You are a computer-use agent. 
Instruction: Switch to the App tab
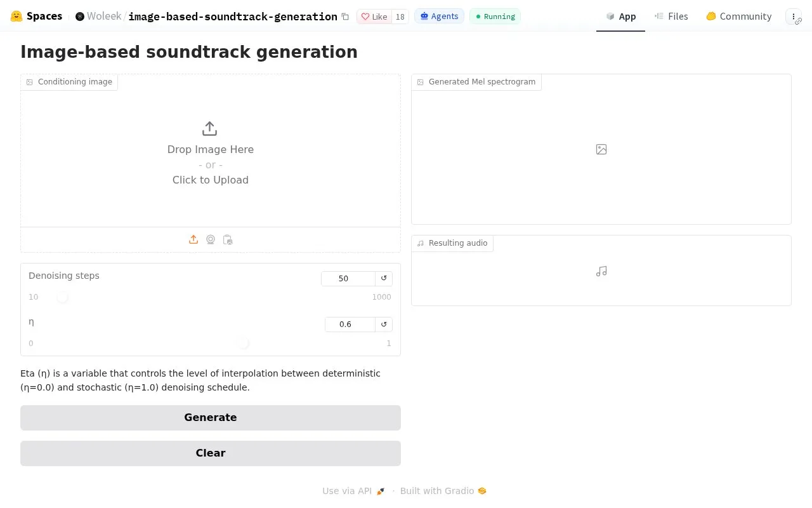coord(620,17)
